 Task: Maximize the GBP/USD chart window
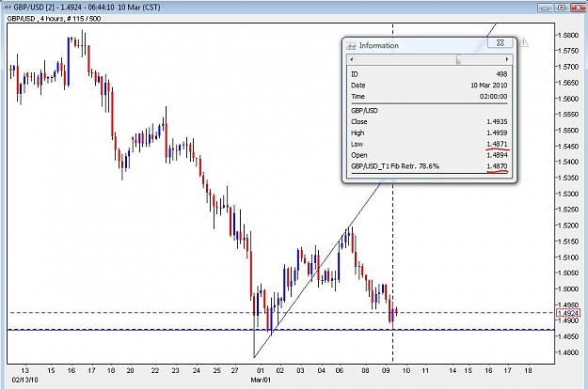pos(562,8)
